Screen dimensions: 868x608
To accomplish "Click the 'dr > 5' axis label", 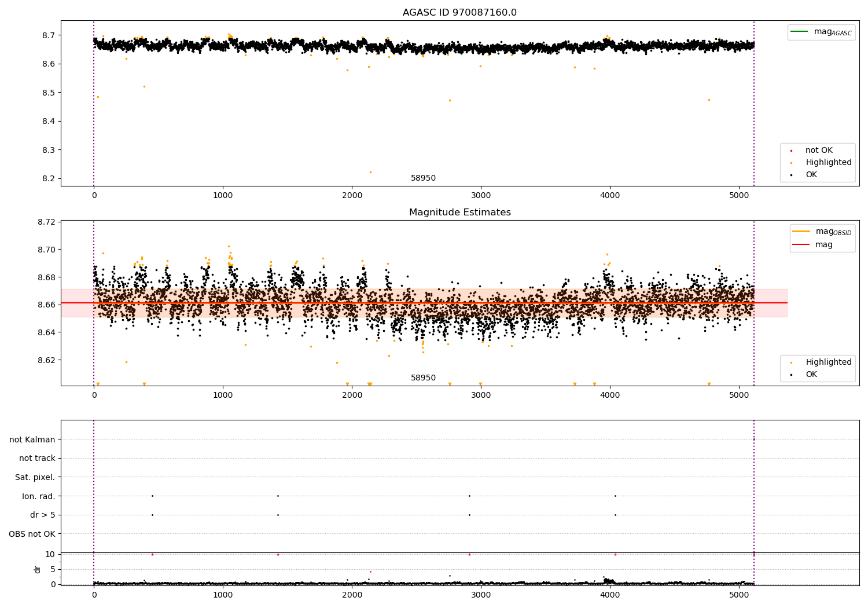I will (x=43, y=515).
